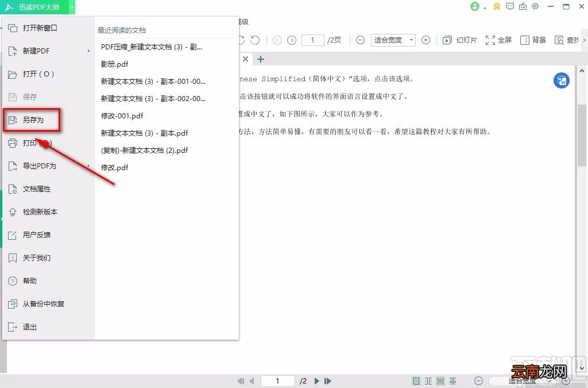Screen dimensions: 588x388
Task: Click the pencil feedback icon
Action: point(13,235)
